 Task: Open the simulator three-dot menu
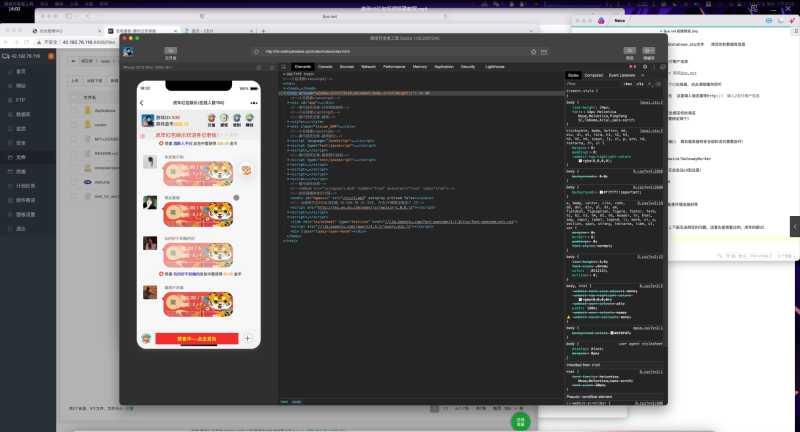(x=254, y=103)
